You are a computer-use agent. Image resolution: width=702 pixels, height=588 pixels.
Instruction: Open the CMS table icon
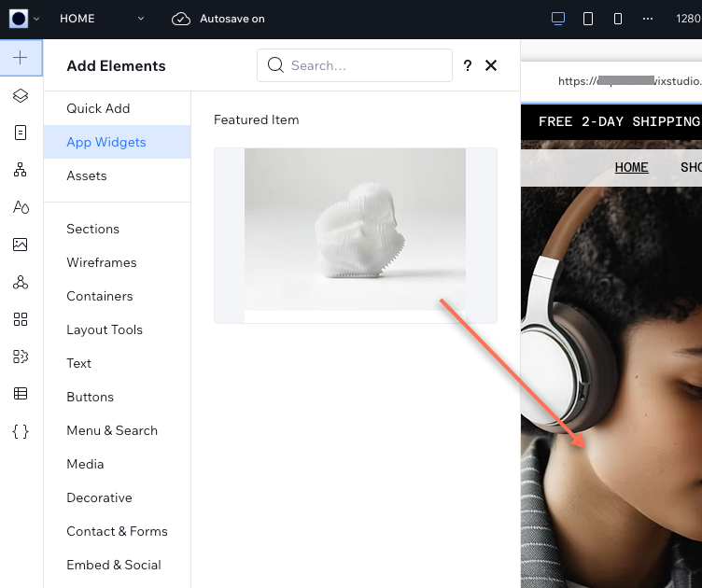click(x=21, y=393)
